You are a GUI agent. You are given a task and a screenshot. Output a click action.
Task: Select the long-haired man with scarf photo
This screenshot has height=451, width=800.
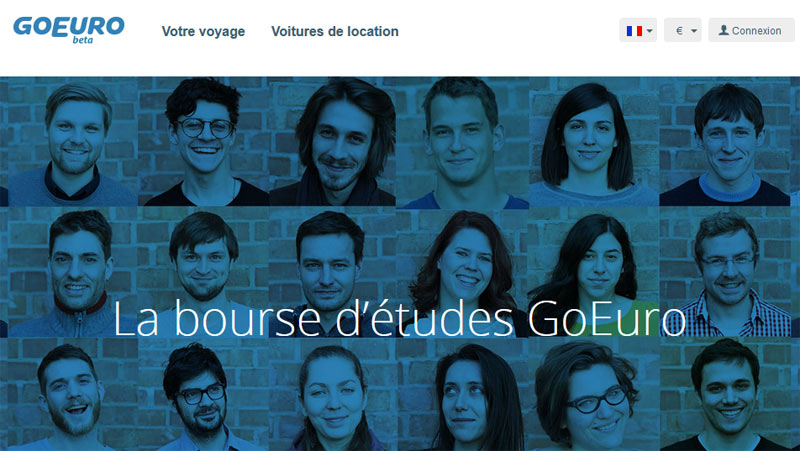(x=333, y=142)
